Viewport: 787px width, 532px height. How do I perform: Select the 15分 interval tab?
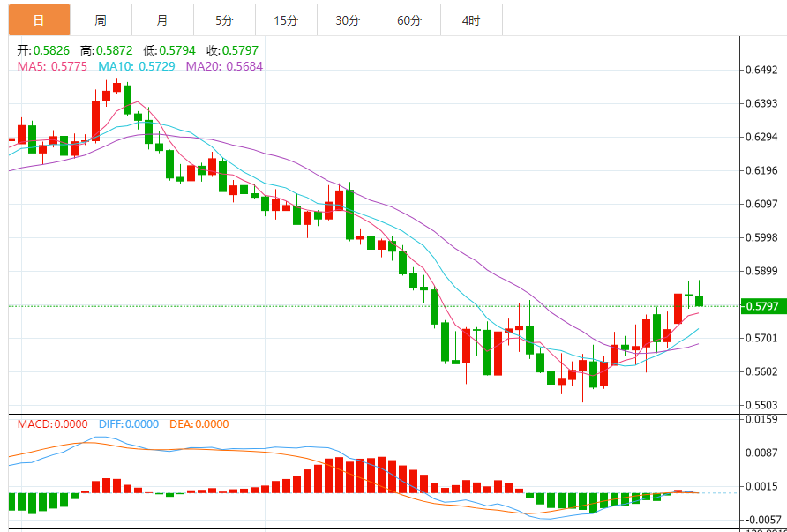(x=286, y=19)
